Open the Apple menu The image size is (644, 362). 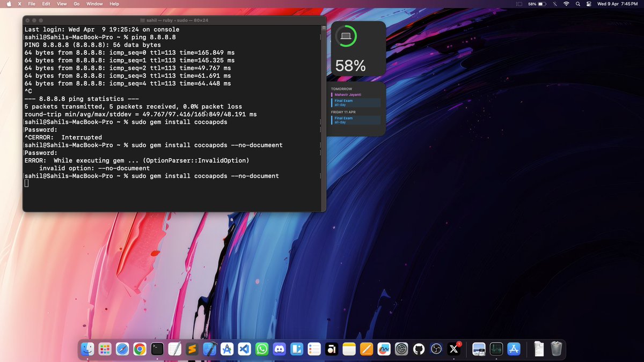[x=9, y=4]
